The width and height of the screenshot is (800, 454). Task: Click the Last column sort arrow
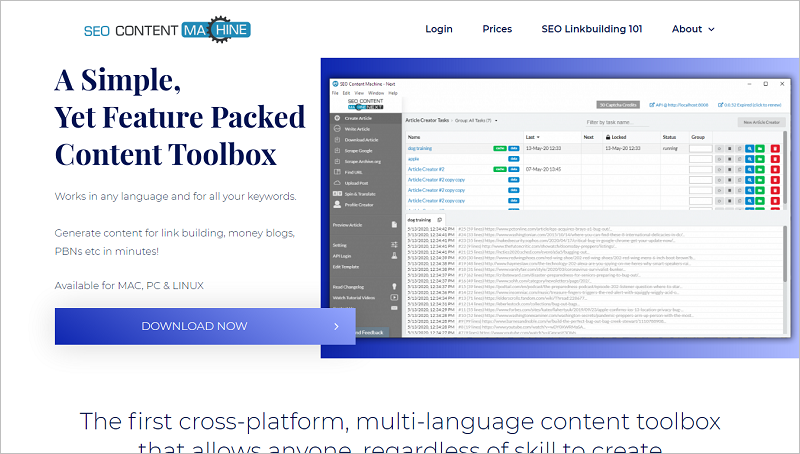click(538, 137)
